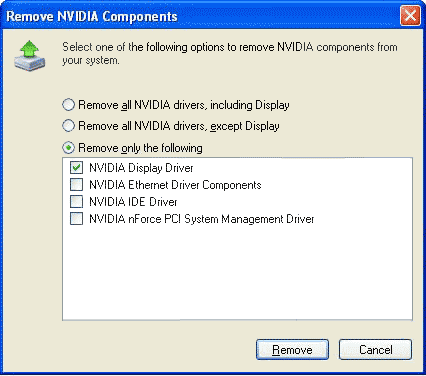Click 'NVIDIA nForce PCI System Management Driver' text

[x=202, y=219]
